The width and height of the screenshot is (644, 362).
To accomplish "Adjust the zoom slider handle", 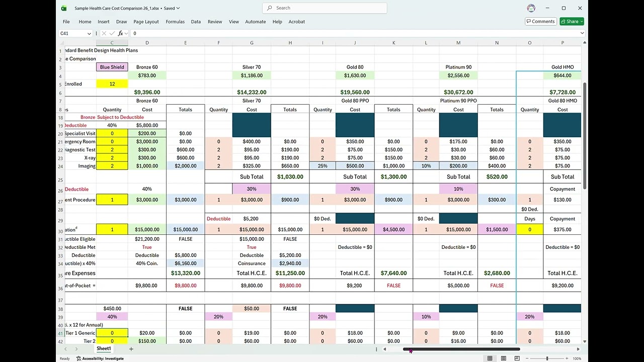I will pos(547,358).
